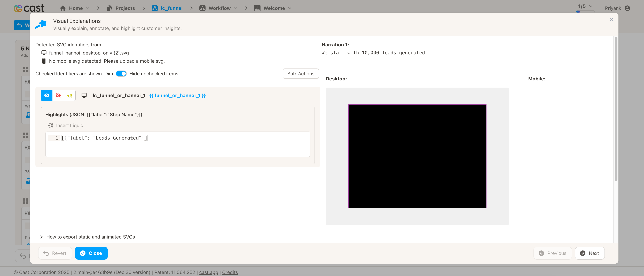Image resolution: width=644 pixels, height=276 pixels.
Task: Click the Priyank user account icon
Action: (627, 8)
